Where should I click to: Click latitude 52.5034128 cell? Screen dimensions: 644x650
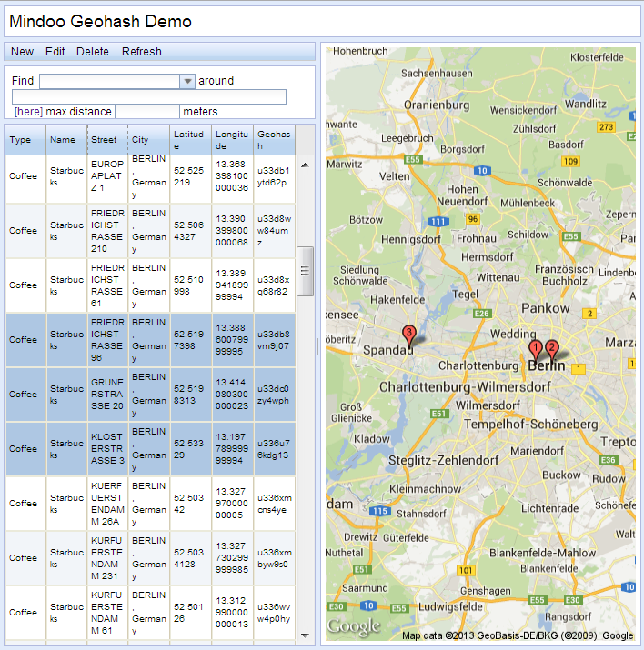pos(191,558)
